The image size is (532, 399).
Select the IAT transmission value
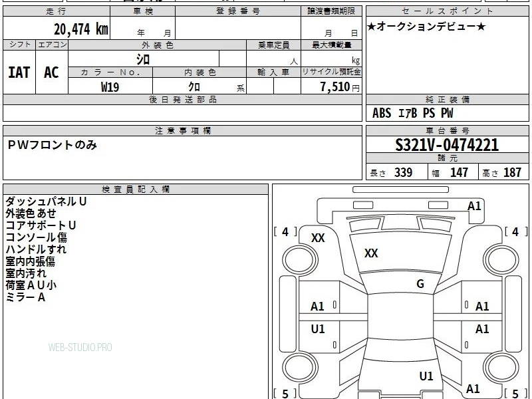tap(19, 72)
